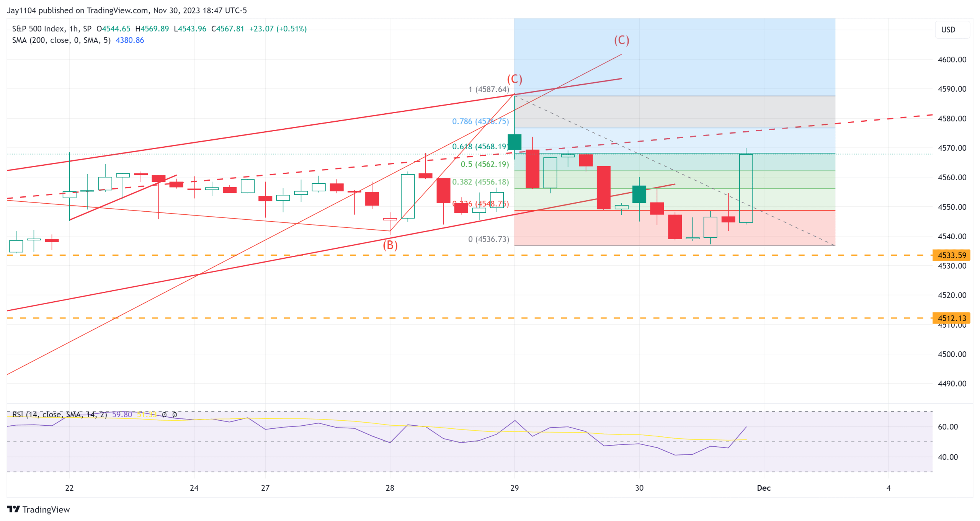
Task: Click the 30 date label on time axis
Action: click(x=639, y=488)
